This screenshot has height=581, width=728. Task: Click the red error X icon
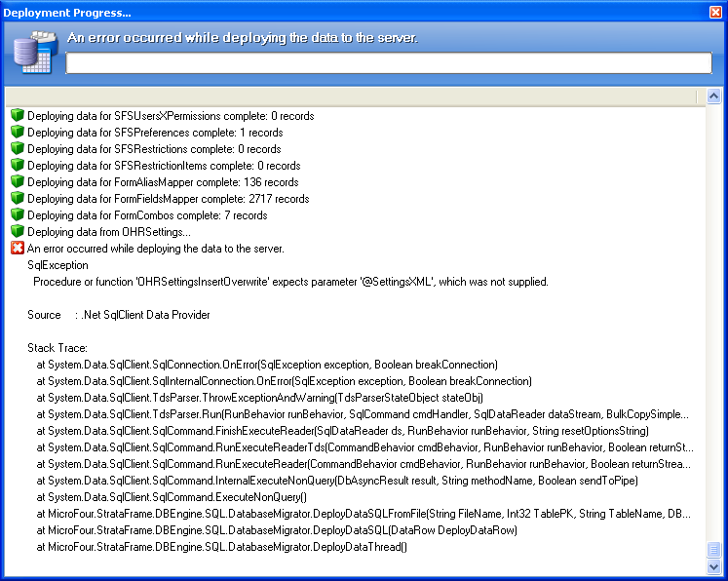(17, 249)
